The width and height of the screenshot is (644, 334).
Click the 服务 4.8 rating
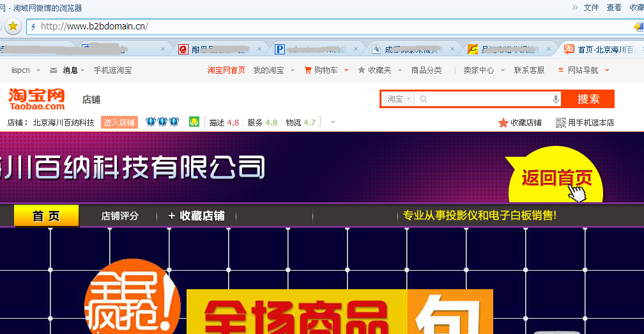click(262, 123)
